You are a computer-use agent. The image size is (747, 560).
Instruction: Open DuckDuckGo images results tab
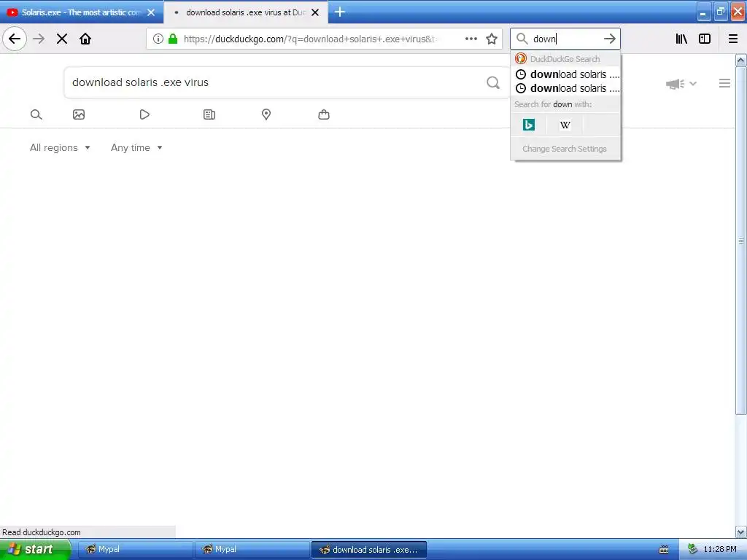tap(79, 114)
